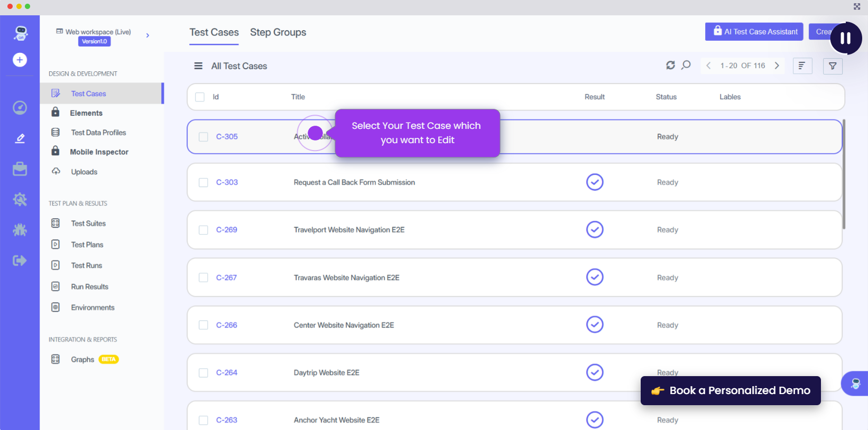Select checkbox for C-266 row
Viewport: 868px width, 430px height.
pyautogui.click(x=204, y=325)
